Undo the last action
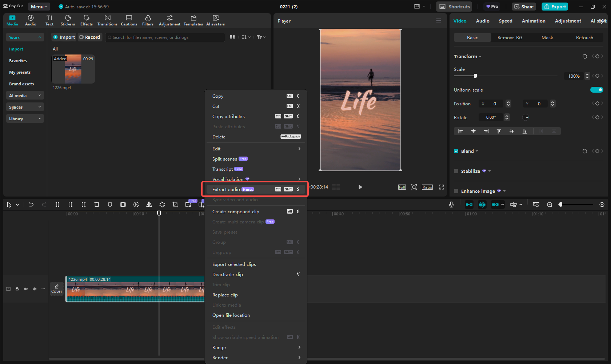The image size is (611, 364). [31, 205]
